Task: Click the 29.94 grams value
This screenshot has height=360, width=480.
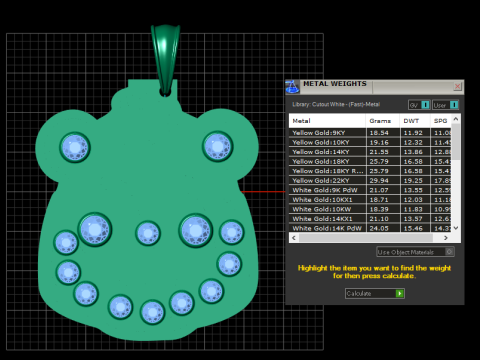Action: point(379,181)
